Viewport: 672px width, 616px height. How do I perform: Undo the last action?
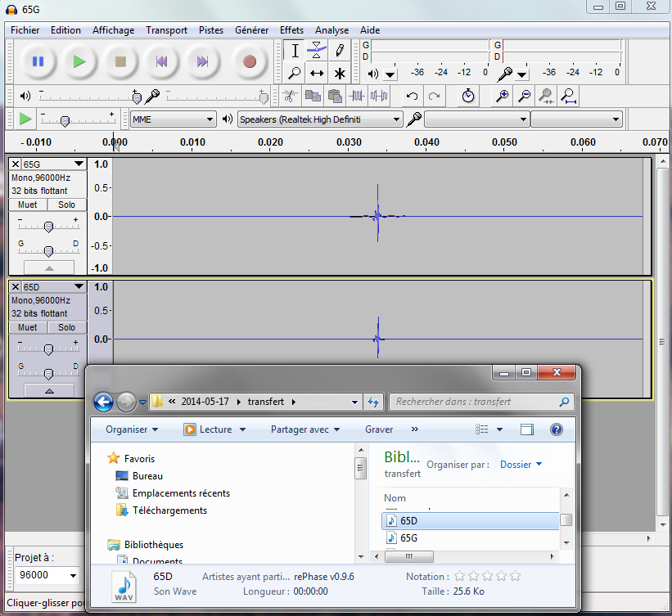click(412, 96)
